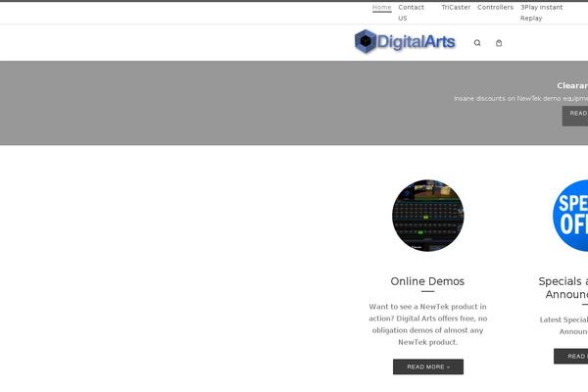The width and height of the screenshot is (588, 392).
Task: Open the TriCaster menu item
Action: (456, 7)
